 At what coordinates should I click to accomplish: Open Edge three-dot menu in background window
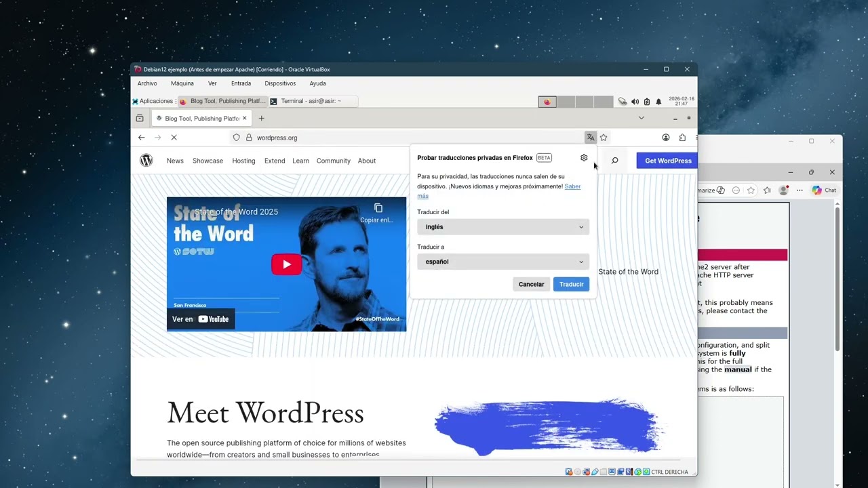(x=799, y=190)
